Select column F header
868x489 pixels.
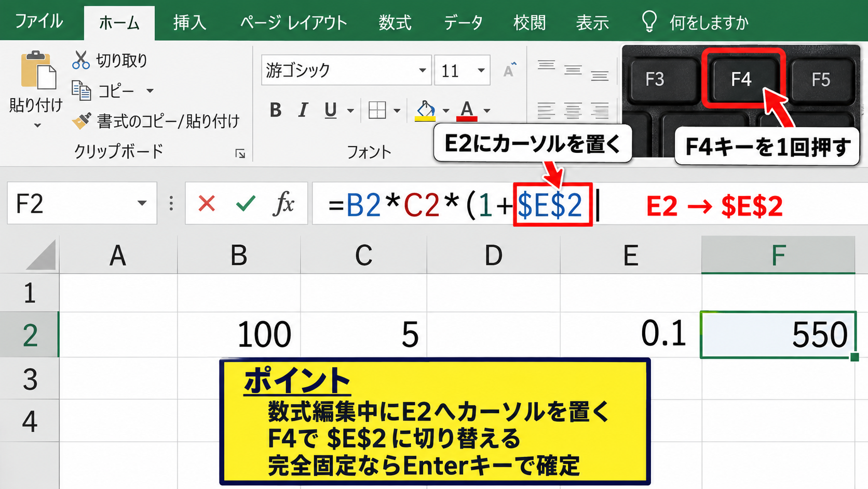[x=778, y=255]
